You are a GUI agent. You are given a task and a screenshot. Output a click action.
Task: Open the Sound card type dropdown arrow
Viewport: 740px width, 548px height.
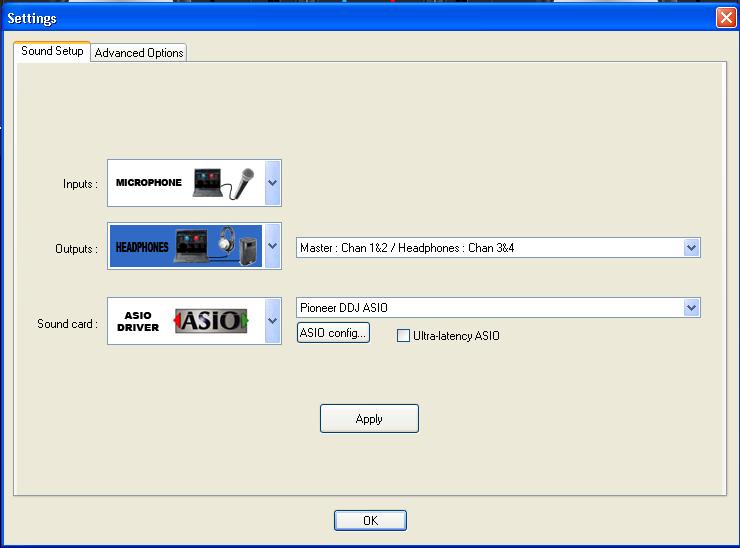(x=272, y=321)
